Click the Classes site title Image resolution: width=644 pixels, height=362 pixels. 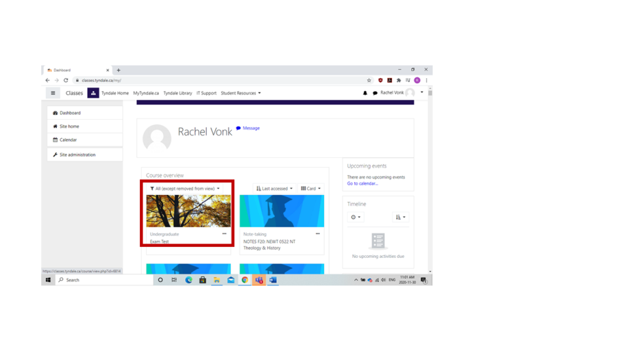(x=75, y=93)
